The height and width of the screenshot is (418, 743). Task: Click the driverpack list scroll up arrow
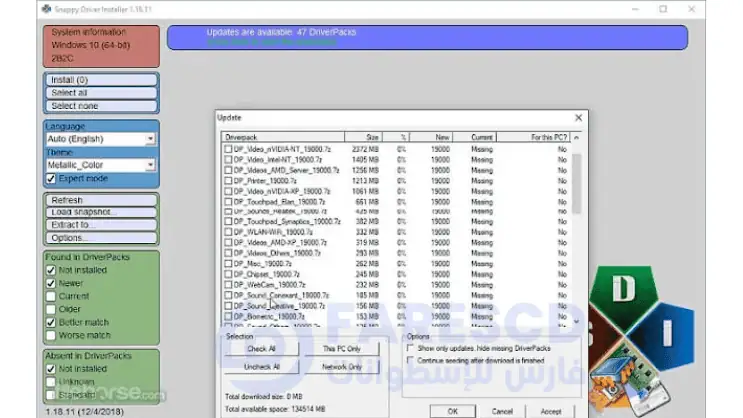pyautogui.click(x=576, y=137)
